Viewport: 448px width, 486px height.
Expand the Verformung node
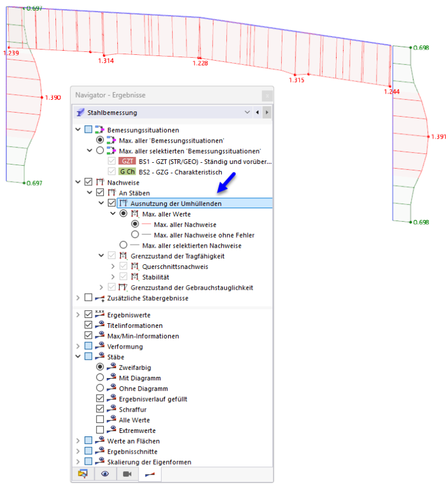click(78, 346)
